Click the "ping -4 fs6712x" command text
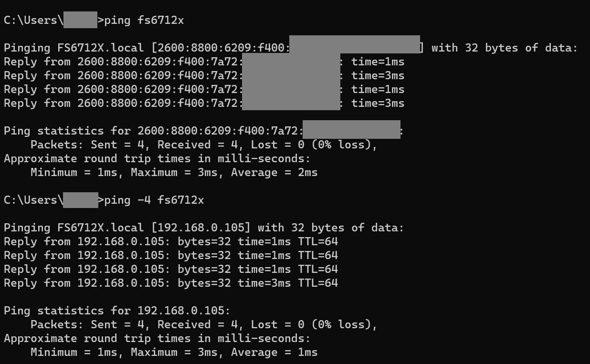 (154, 200)
